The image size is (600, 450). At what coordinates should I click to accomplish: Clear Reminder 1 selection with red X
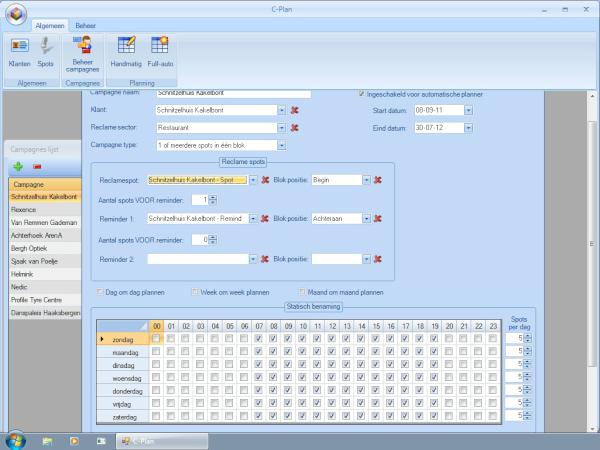(x=264, y=218)
